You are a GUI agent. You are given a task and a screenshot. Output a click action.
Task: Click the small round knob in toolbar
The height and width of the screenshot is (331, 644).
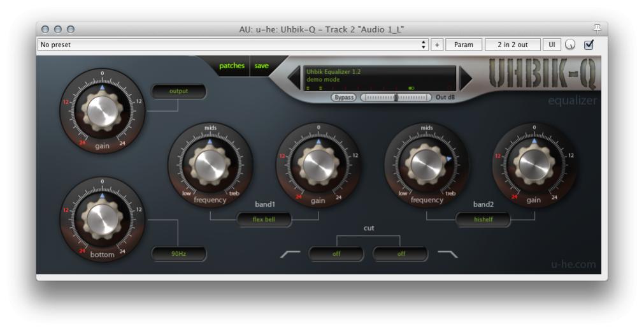570,45
